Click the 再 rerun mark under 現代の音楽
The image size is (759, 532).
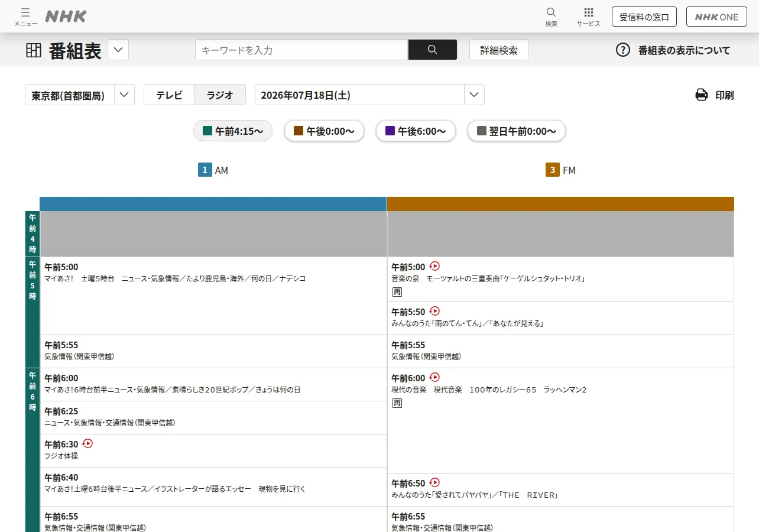[x=397, y=403]
